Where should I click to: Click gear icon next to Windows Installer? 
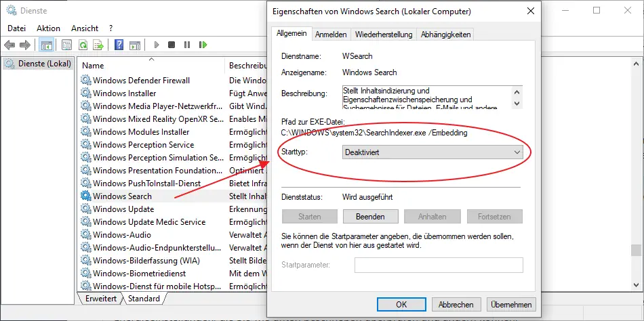point(85,93)
